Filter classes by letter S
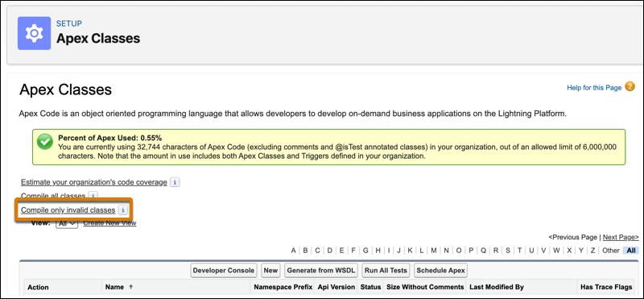Image resolution: width=644 pixels, height=299 pixels. [508, 251]
